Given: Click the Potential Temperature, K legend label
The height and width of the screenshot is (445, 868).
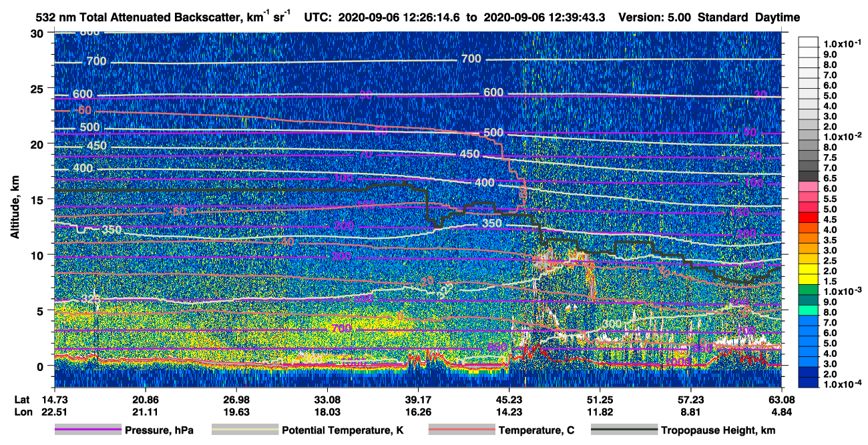Looking at the screenshot, I should pyautogui.click(x=343, y=431).
